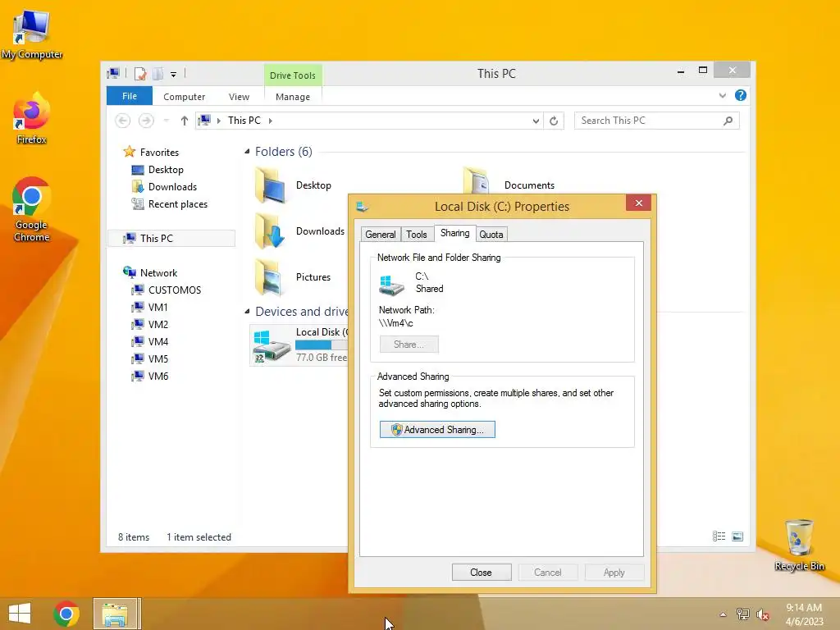The image size is (840, 630).
Task: Open the network tray icon
Action: tap(743, 614)
